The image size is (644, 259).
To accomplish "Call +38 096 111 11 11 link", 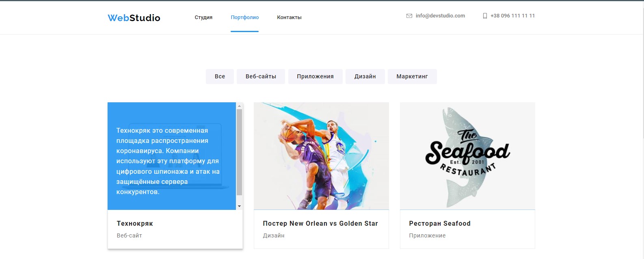I will (x=512, y=16).
